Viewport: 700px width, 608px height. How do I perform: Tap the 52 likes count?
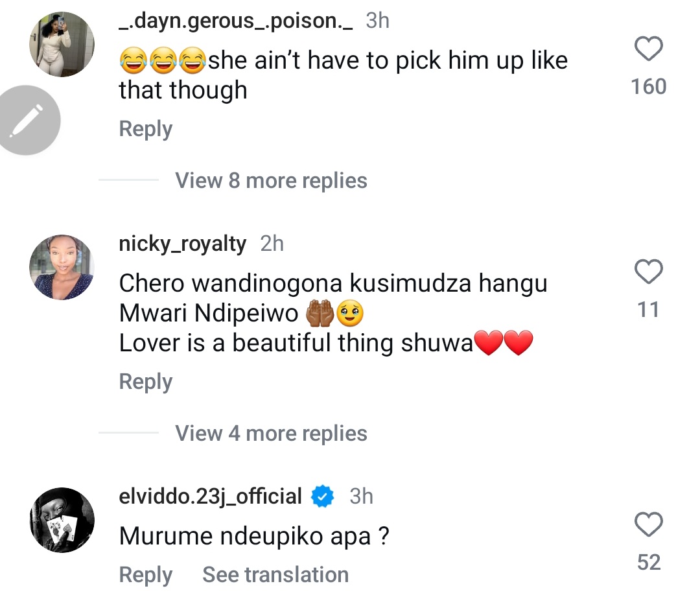pos(648,562)
